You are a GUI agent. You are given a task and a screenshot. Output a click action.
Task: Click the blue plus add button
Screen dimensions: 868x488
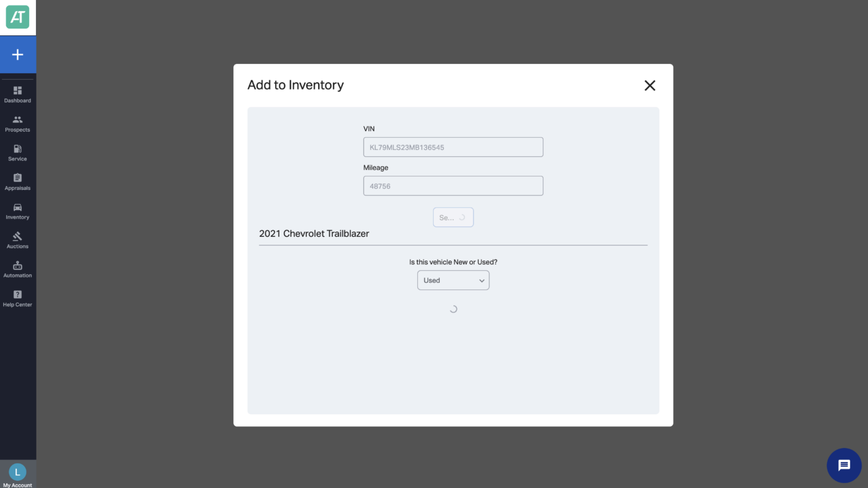(x=18, y=55)
